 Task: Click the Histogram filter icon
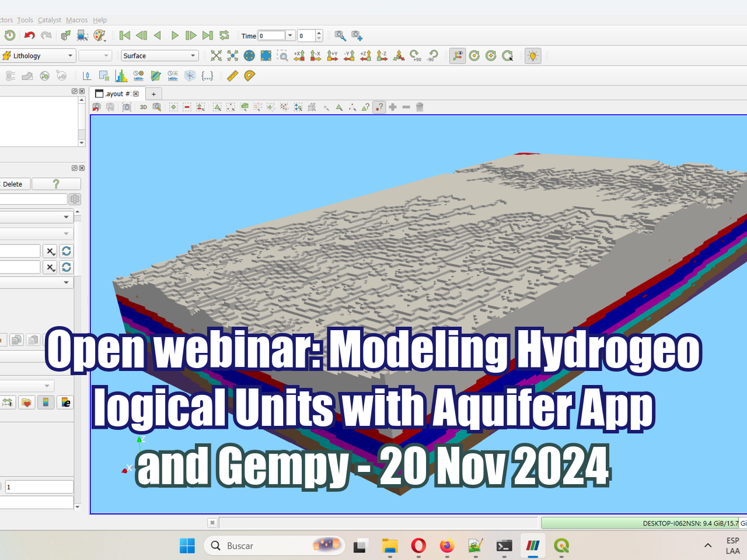(121, 76)
